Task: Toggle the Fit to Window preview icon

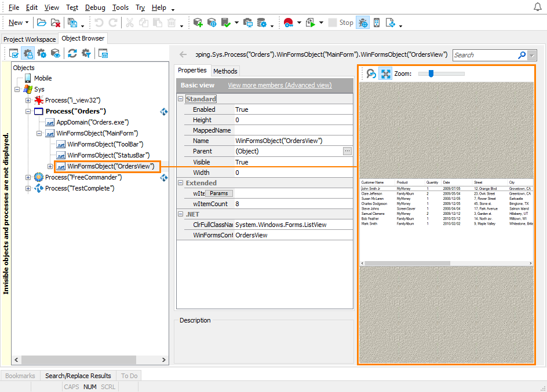Action: (x=385, y=74)
